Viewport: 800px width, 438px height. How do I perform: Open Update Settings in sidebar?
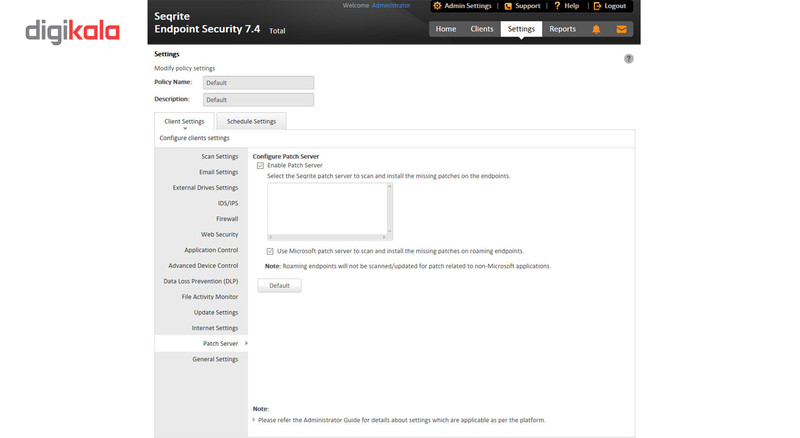(216, 312)
